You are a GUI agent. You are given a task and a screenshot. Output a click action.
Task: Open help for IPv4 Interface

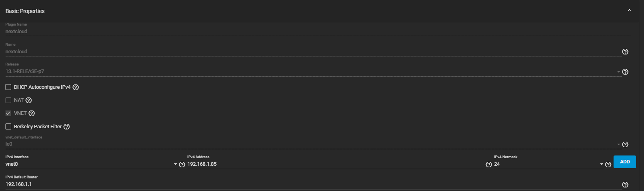point(182,165)
